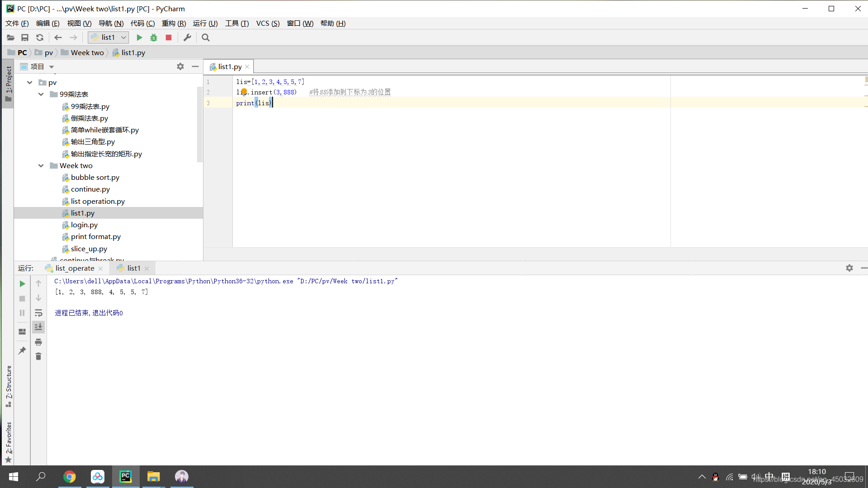Viewport: 868px width, 488px height.
Task: Open a file with the toolbar folder icon
Action: [x=10, y=38]
